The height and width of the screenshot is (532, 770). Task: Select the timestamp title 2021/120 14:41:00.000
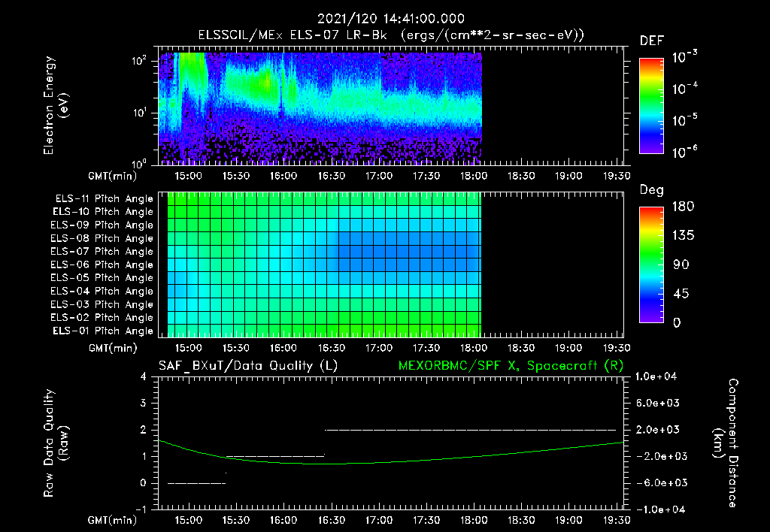click(x=391, y=19)
